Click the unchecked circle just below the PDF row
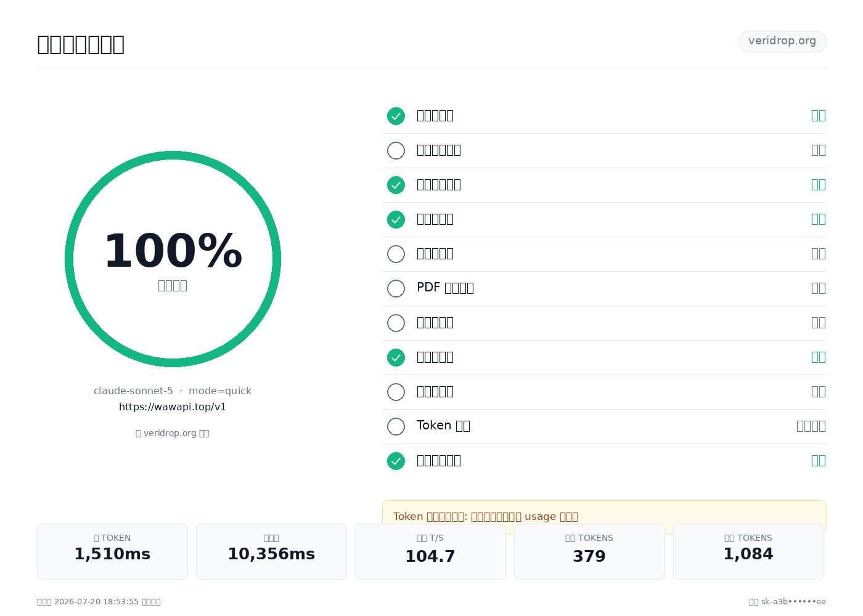The image size is (863, 616). pyautogui.click(x=396, y=323)
